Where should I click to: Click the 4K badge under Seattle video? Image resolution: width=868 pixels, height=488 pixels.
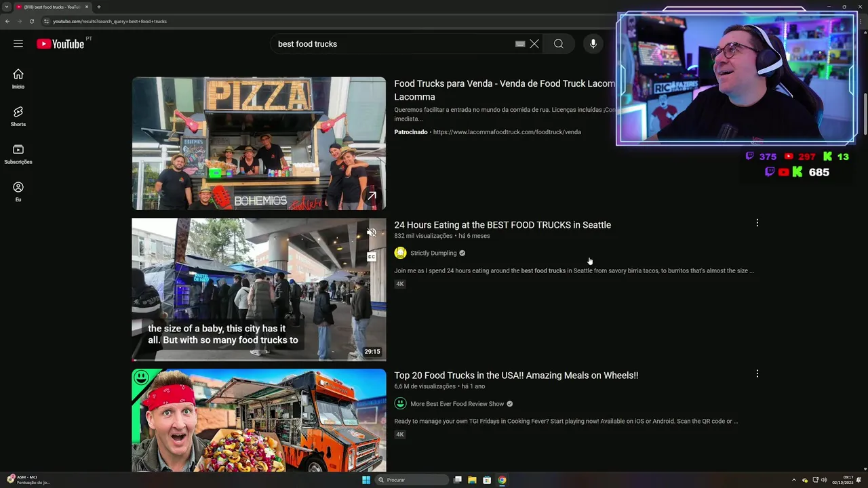[400, 284]
